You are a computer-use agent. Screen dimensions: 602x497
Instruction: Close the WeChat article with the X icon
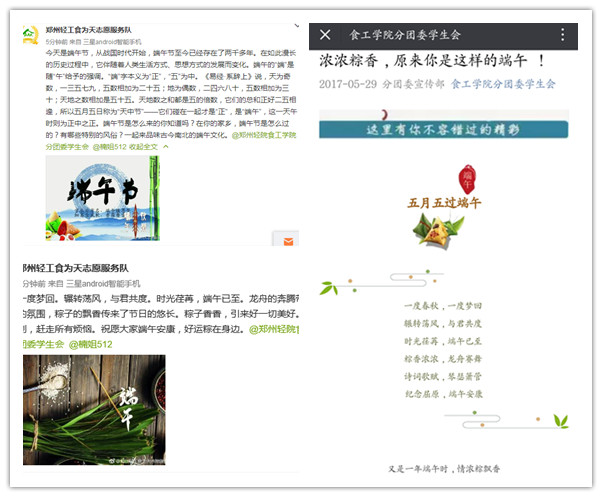coord(325,35)
